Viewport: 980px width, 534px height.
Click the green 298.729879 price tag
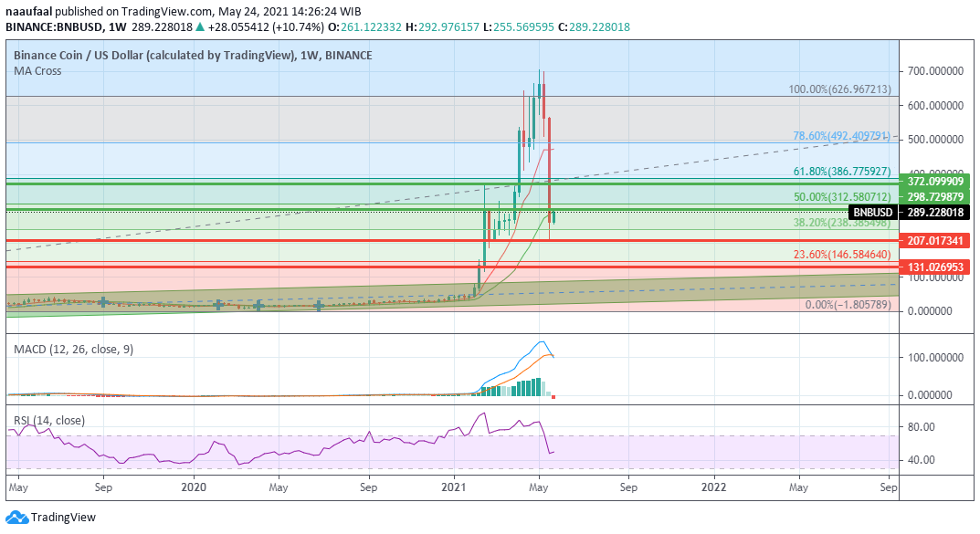click(934, 197)
